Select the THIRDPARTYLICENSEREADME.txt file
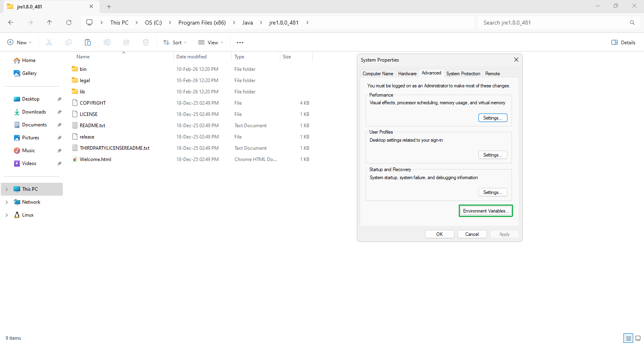This screenshot has width=644, height=343. click(114, 148)
